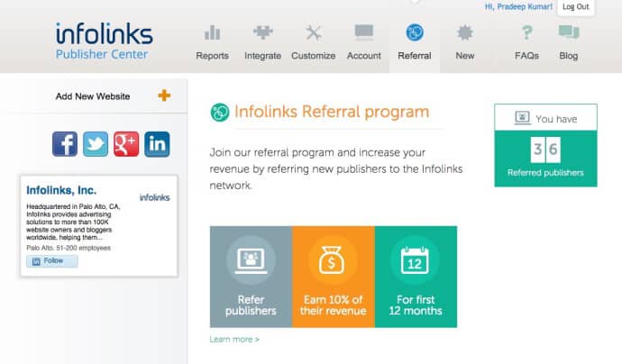
Task: Open the Facebook social icon
Action: tap(65, 144)
